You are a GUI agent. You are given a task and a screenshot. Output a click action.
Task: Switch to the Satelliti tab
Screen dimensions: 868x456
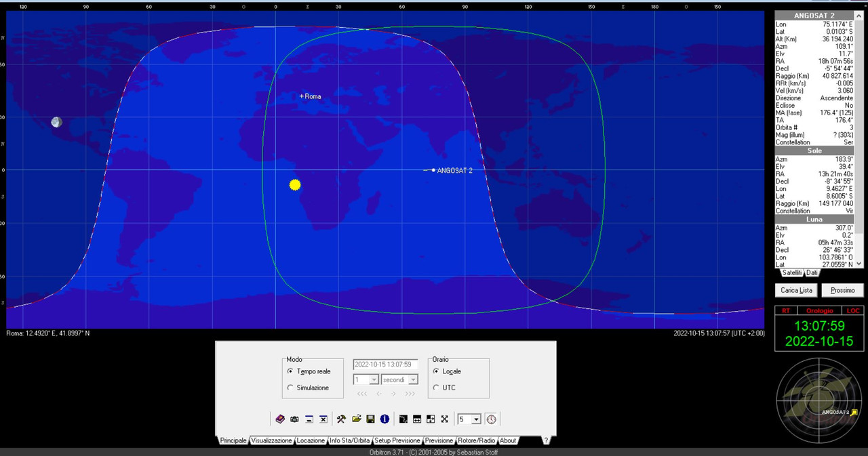(x=792, y=272)
